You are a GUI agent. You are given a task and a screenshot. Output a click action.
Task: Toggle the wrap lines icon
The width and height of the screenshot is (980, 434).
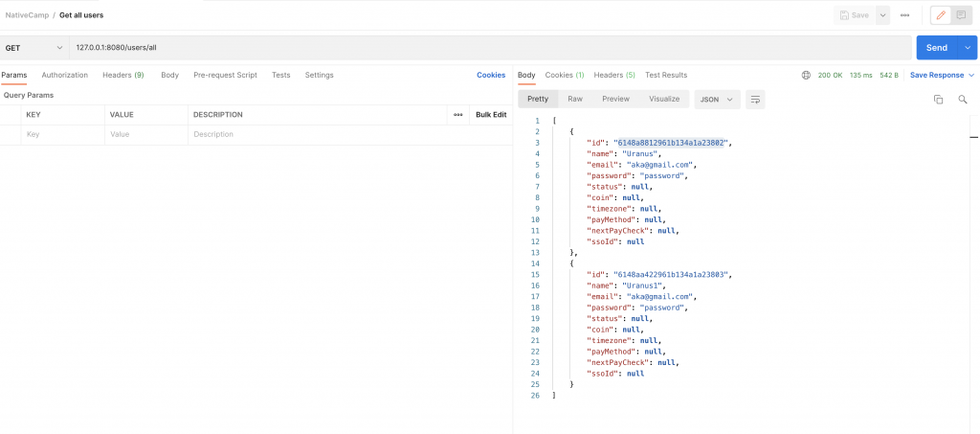[x=756, y=99]
